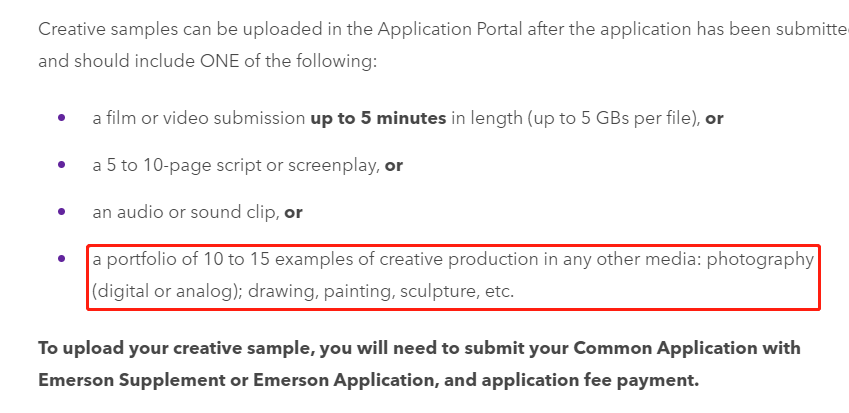849x413 pixels.
Task: Click the bold 'or' after sound clip
Action: pyautogui.click(x=293, y=213)
